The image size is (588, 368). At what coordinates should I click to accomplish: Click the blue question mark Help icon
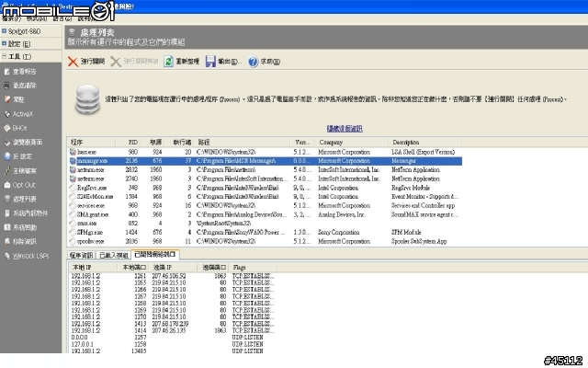pos(254,62)
